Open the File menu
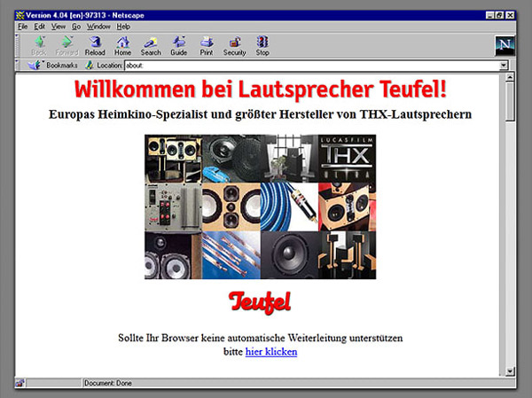 pos(23,27)
